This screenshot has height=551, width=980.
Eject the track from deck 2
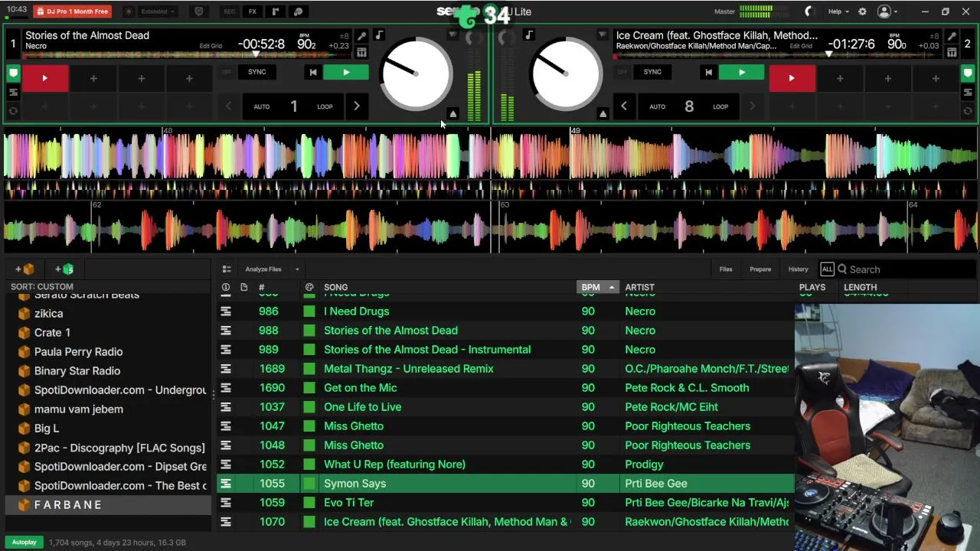[x=603, y=114]
